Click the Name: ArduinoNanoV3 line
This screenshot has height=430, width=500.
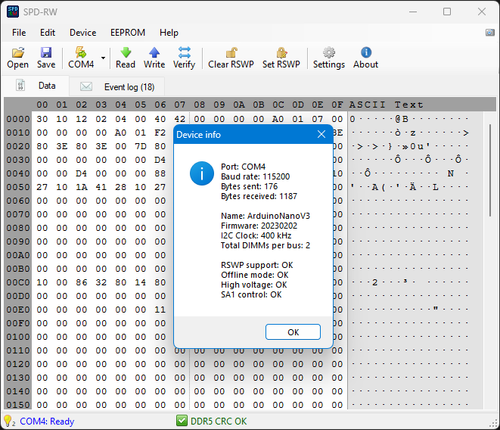pyautogui.click(x=265, y=216)
